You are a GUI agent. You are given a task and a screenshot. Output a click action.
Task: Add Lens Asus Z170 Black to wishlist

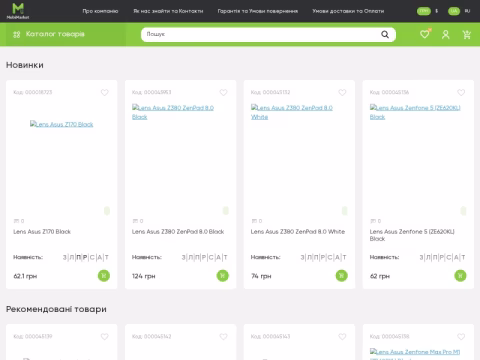pos(105,92)
